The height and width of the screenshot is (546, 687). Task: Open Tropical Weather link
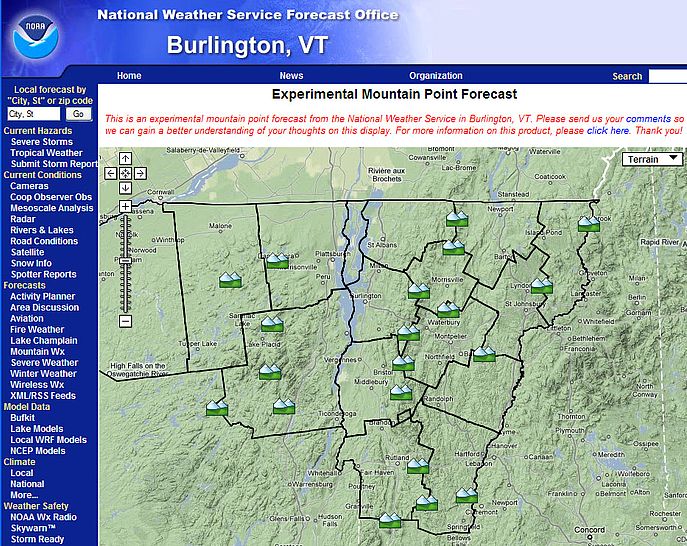point(46,153)
